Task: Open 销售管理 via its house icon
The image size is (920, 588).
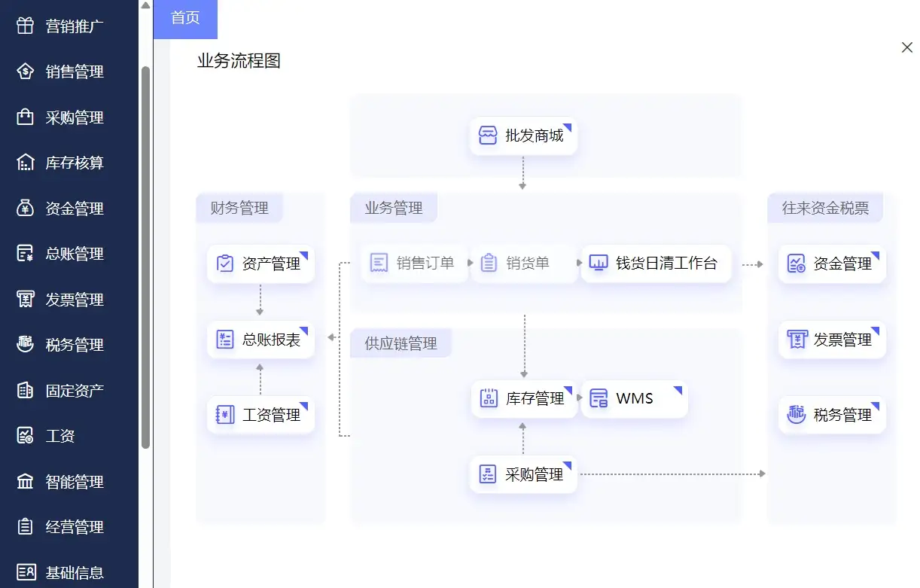Action: pyautogui.click(x=25, y=72)
